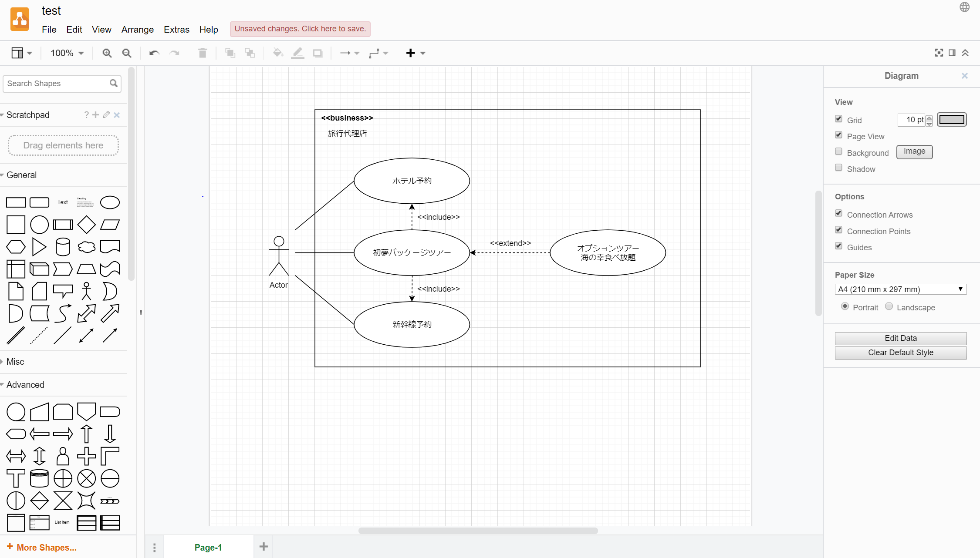Click the Undo arrow icon
Screen dimensions: 980x558
pos(154,53)
